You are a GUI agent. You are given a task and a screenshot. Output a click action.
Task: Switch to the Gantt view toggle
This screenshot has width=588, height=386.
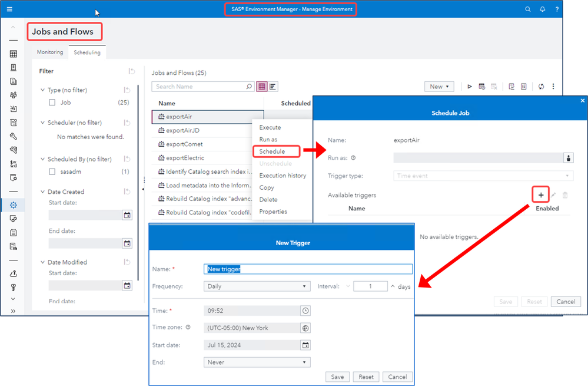273,87
